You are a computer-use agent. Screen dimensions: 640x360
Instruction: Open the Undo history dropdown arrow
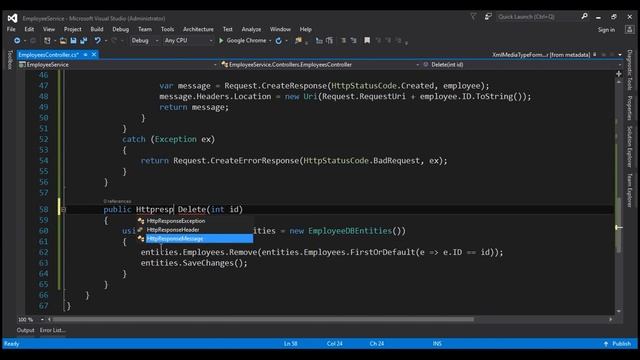click(x=106, y=41)
